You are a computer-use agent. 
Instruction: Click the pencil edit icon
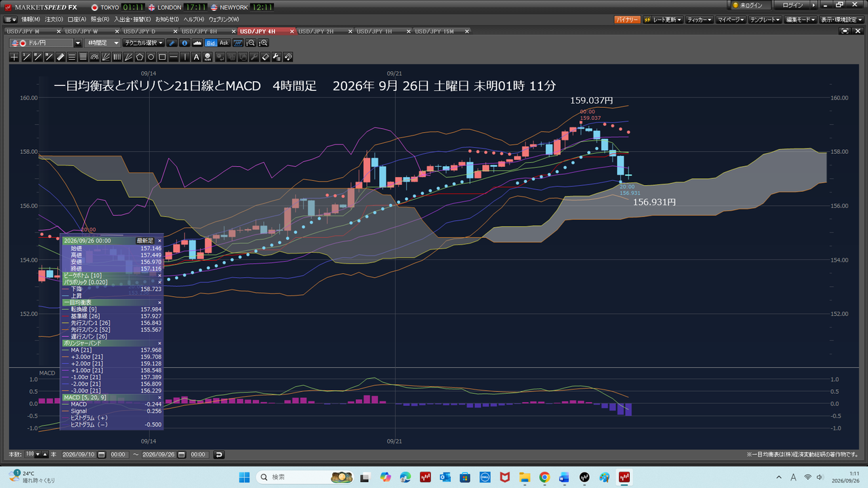point(172,43)
